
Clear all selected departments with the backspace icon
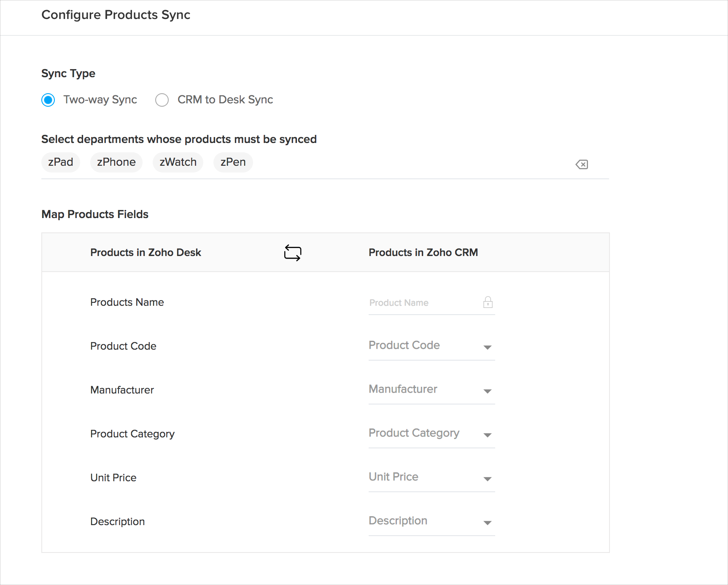(582, 164)
